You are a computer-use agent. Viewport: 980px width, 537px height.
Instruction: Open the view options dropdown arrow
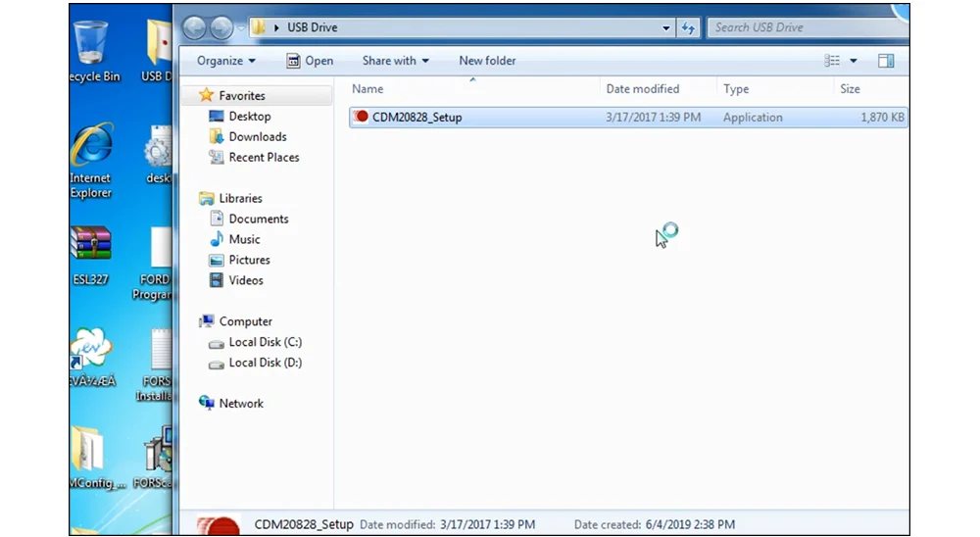pos(854,61)
